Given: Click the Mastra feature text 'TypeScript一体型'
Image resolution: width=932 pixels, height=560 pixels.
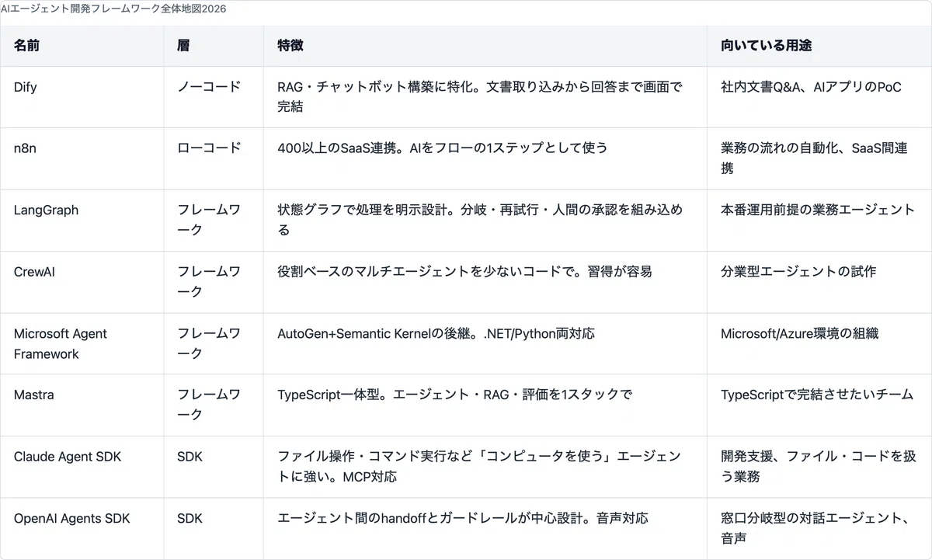Looking at the screenshot, I should click(x=327, y=395).
